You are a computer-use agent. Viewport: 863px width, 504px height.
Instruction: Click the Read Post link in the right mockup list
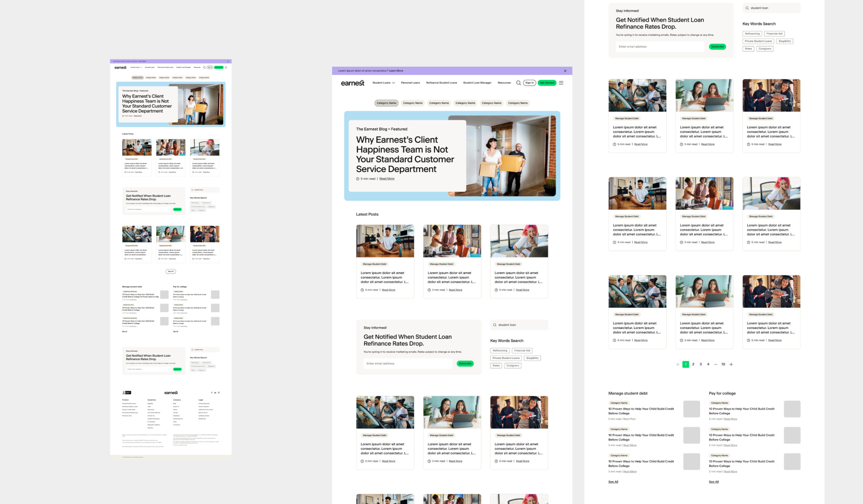tap(629, 419)
